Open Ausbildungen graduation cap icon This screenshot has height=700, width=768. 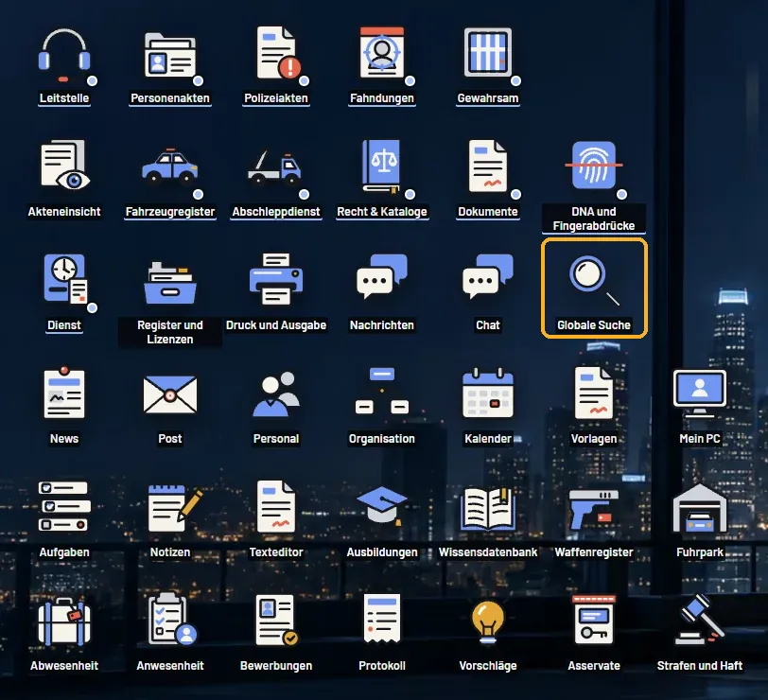(382, 505)
